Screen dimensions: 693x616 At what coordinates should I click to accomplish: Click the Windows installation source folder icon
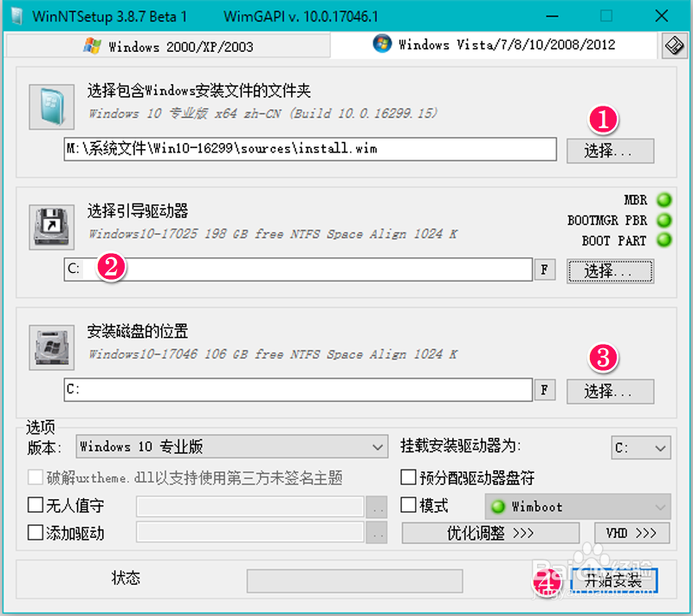click(x=52, y=107)
